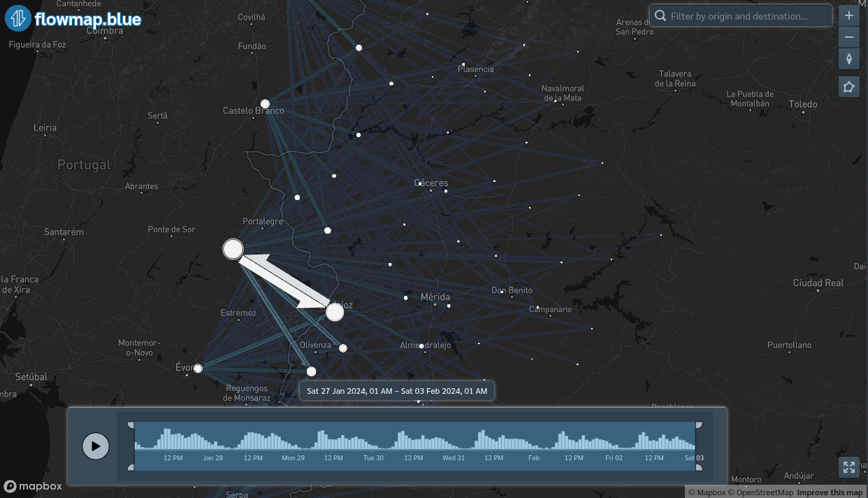Click the Toledo map label
The width and height of the screenshot is (868, 498).
[803, 104]
